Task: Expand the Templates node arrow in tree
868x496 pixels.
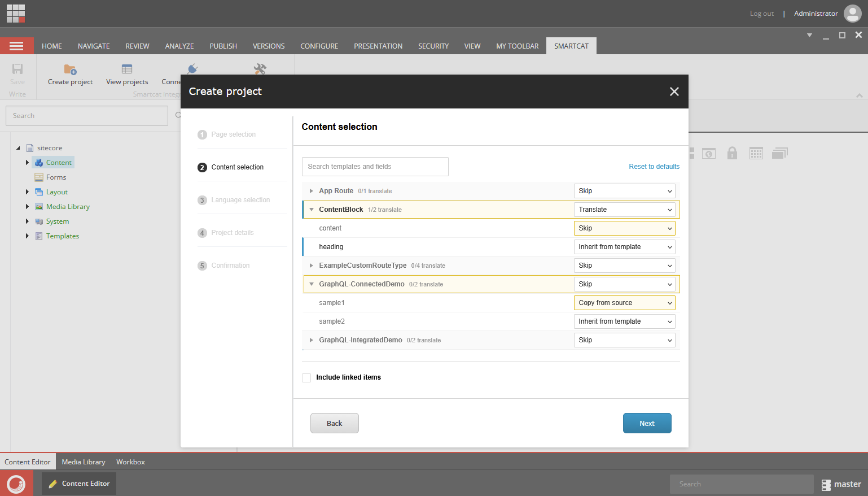Action: click(x=27, y=236)
